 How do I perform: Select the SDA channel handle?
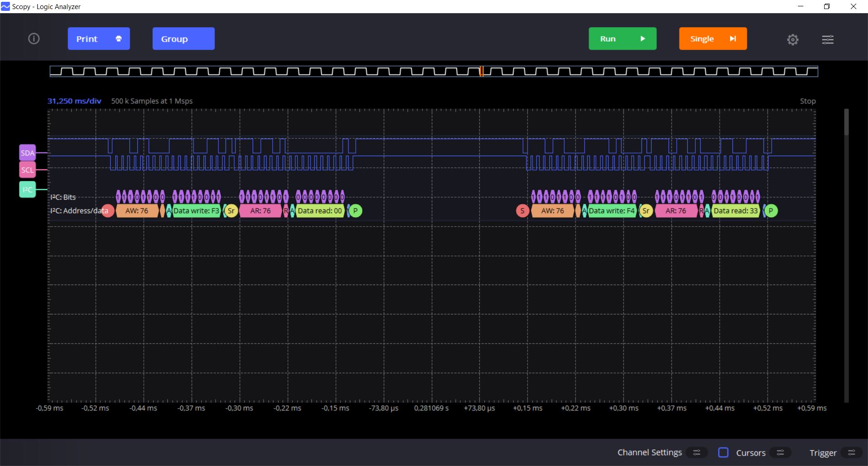point(28,153)
